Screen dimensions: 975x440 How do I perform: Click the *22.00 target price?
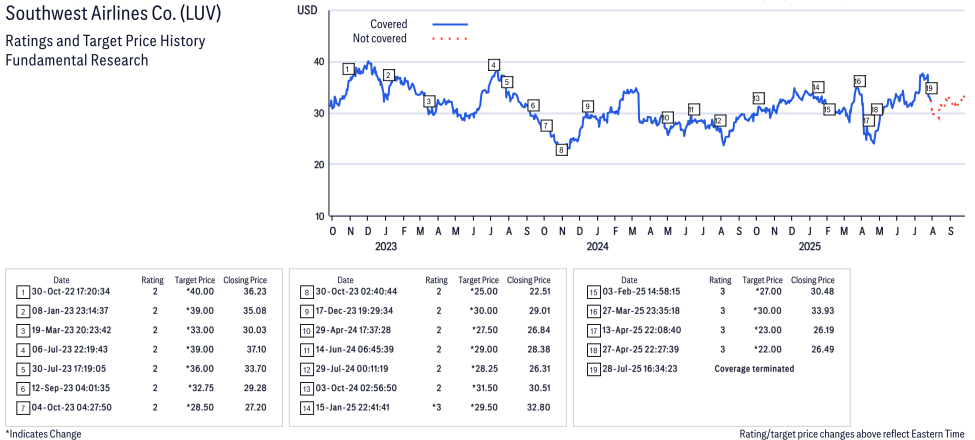click(768, 349)
